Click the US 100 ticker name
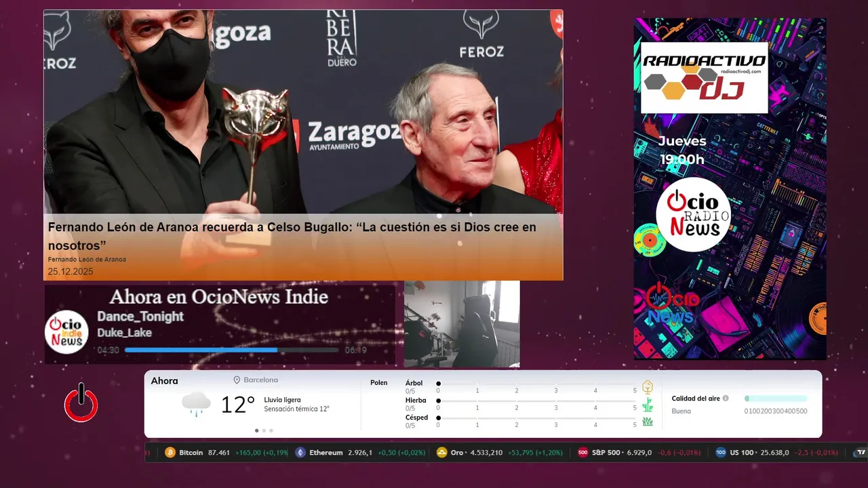This screenshot has height=488, width=868. tap(741, 453)
